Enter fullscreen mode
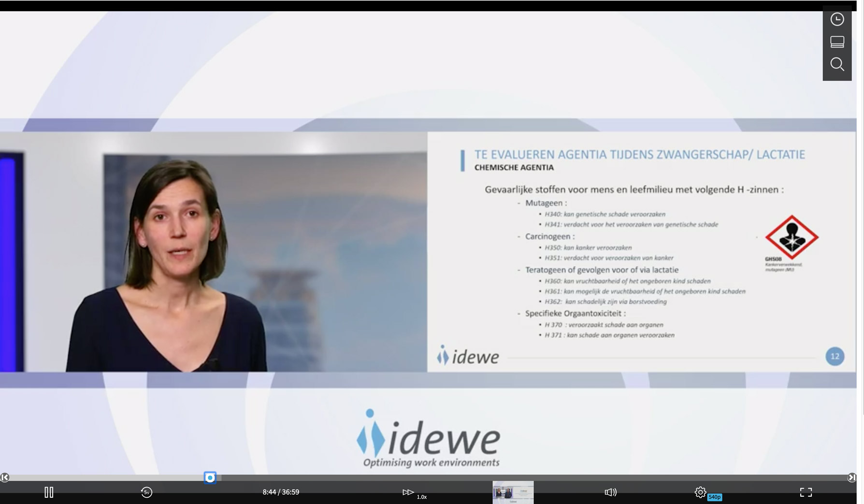The height and width of the screenshot is (504, 864). point(806,492)
